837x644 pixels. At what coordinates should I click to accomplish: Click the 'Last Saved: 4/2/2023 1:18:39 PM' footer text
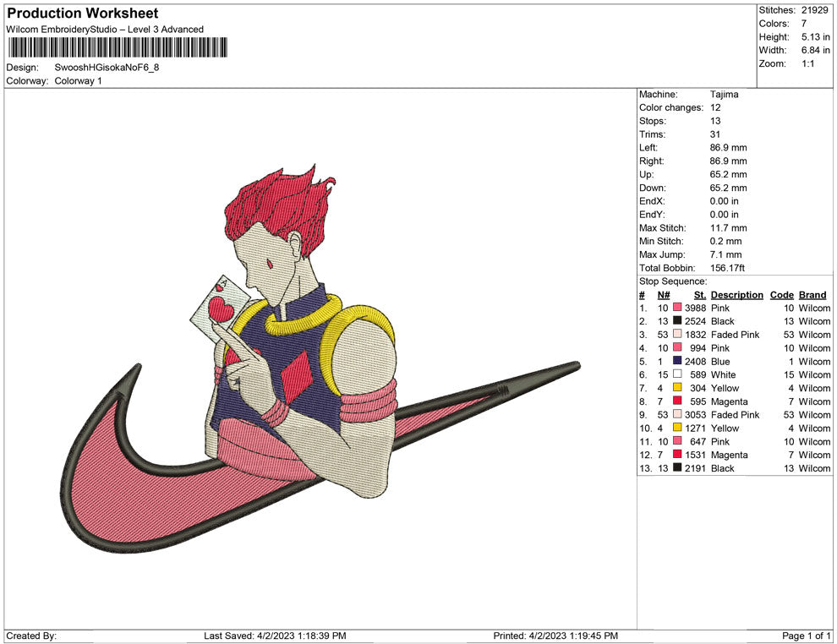click(275, 636)
